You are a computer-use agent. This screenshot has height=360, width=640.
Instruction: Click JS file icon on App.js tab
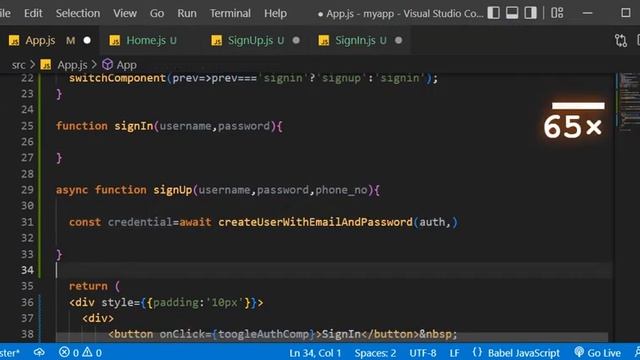(x=14, y=40)
